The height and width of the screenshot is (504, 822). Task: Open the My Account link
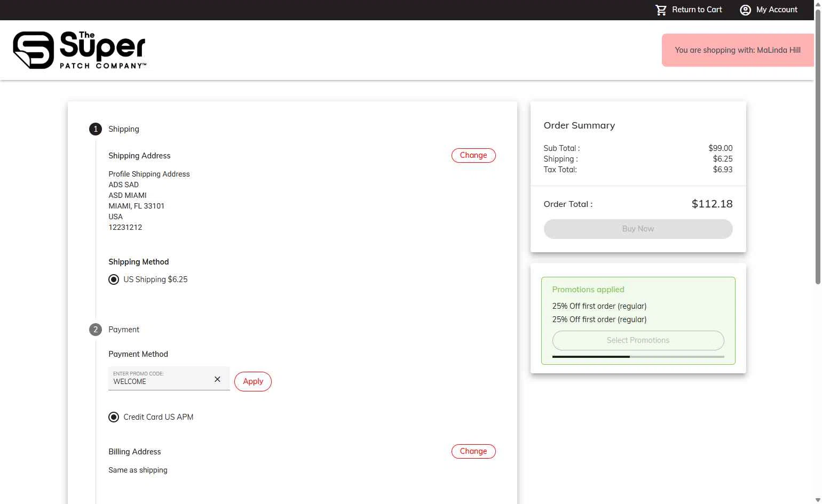pyautogui.click(x=777, y=10)
